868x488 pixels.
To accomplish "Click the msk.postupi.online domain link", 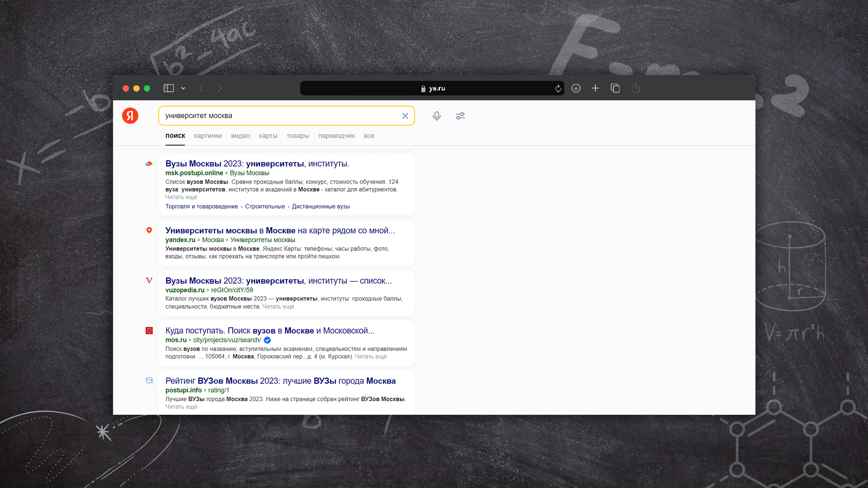I will pyautogui.click(x=194, y=173).
